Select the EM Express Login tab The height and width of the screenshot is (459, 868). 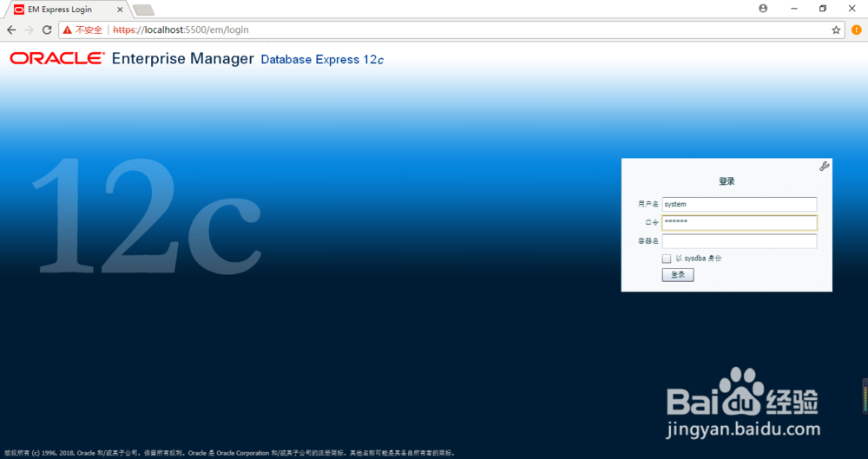click(x=67, y=10)
